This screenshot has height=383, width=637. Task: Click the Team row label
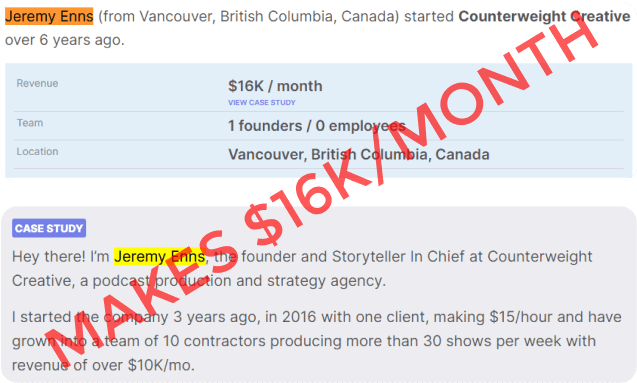[30, 123]
